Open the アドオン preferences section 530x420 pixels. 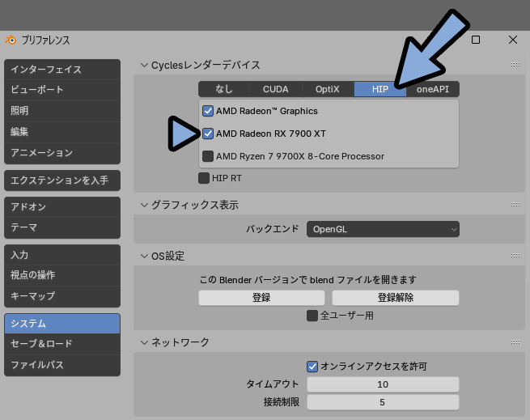(x=62, y=206)
